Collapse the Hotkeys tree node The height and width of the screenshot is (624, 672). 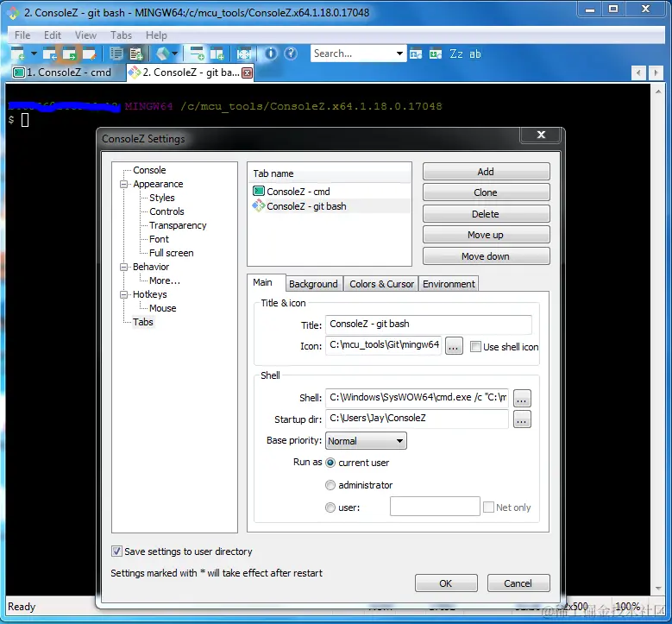coord(124,294)
